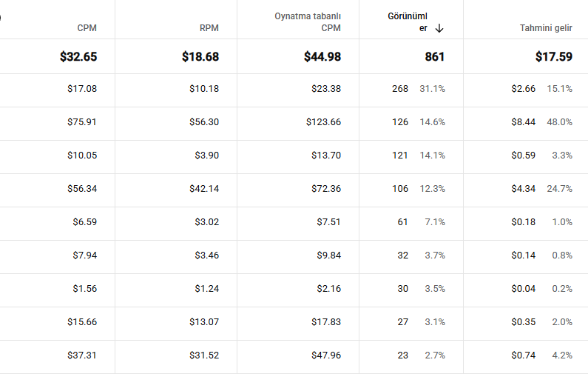The image size is (588, 374).
Task: Select the total CPM value $32.65
Action: coord(78,57)
